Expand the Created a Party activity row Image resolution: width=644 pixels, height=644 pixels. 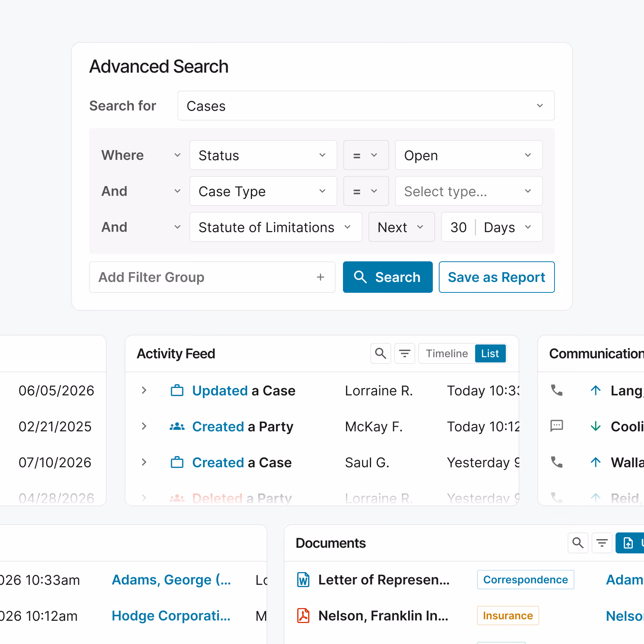coord(144,426)
